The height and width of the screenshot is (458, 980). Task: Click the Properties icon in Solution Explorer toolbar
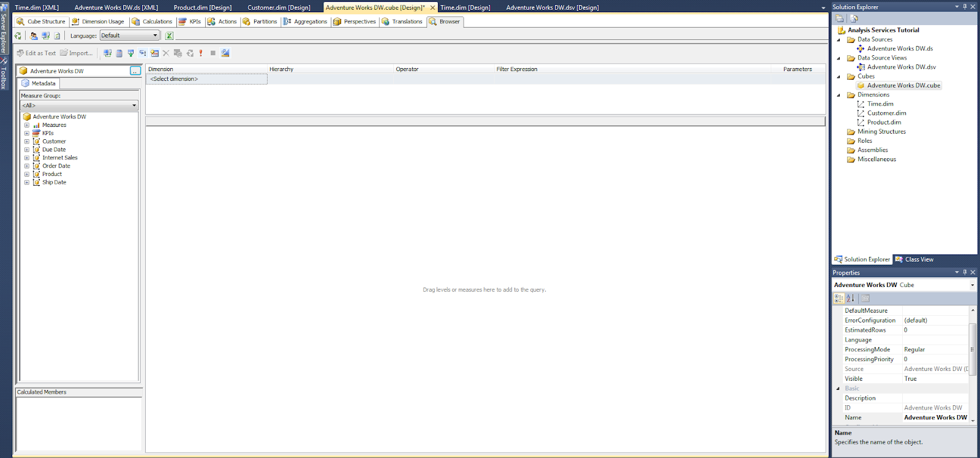(x=840, y=18)
